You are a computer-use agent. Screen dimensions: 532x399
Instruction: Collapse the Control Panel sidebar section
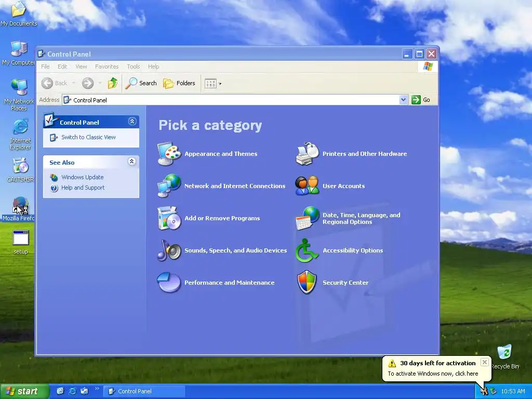(132, 121)
